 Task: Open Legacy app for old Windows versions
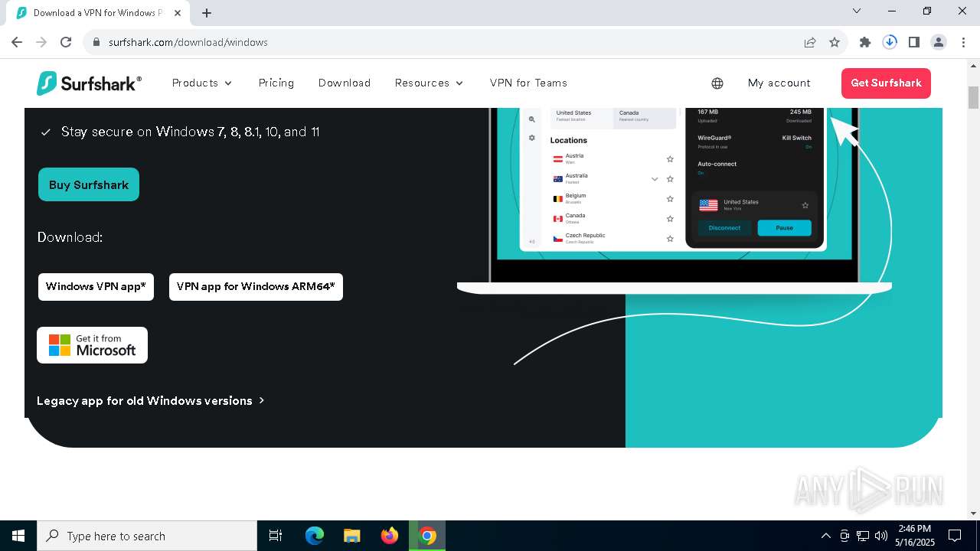[x=150, y=400]
